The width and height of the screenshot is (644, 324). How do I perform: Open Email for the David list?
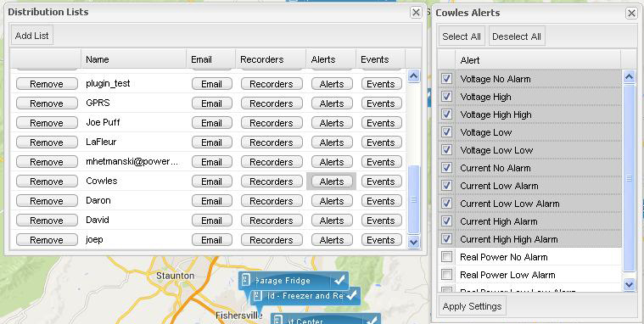click(211, 221)
